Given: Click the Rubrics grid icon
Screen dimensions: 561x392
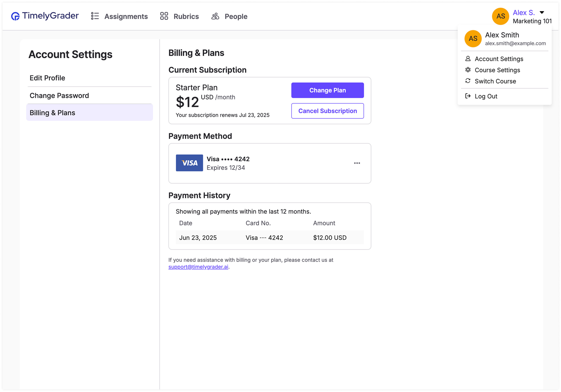Looking at the screenshot, I should click(164, 16).
